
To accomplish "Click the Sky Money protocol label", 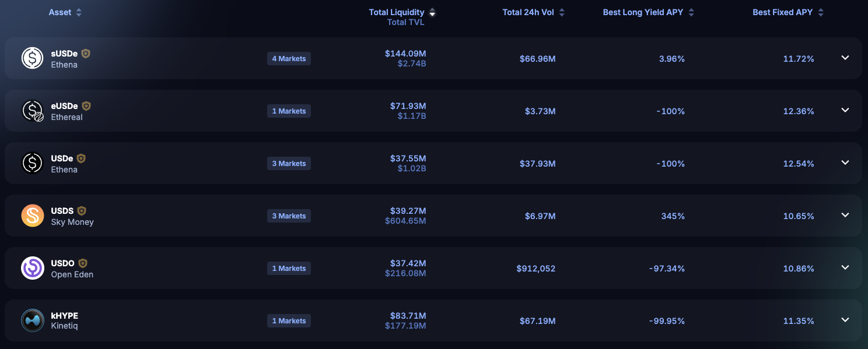I will coord(72,222).
